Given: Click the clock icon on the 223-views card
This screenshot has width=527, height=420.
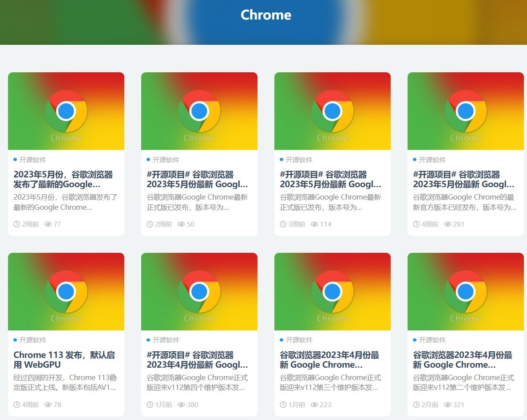Looking at the screenshot, I should coord(283,405).
